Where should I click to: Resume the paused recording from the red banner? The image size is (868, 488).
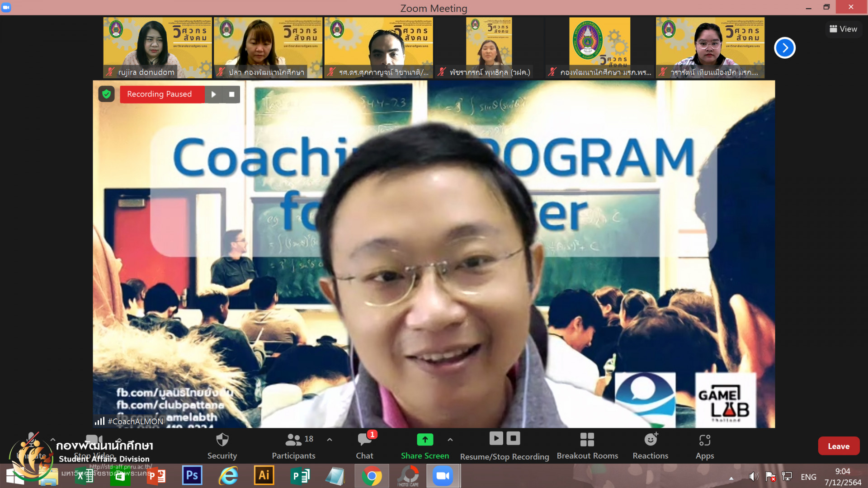(x=214, y=94)
